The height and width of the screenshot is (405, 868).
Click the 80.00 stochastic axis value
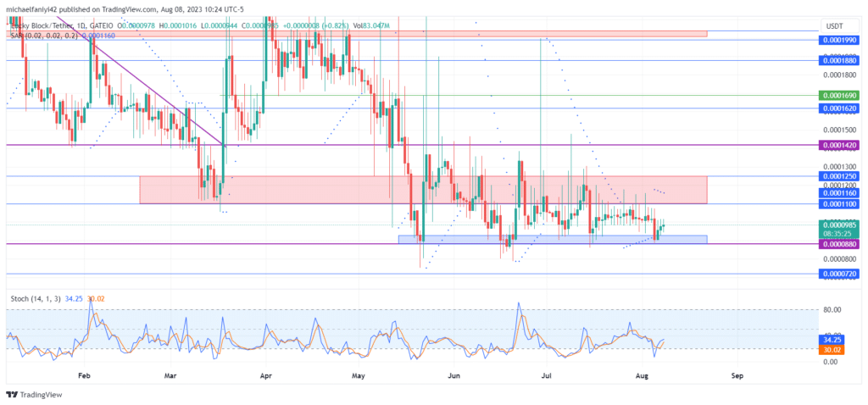coord(832,310)
